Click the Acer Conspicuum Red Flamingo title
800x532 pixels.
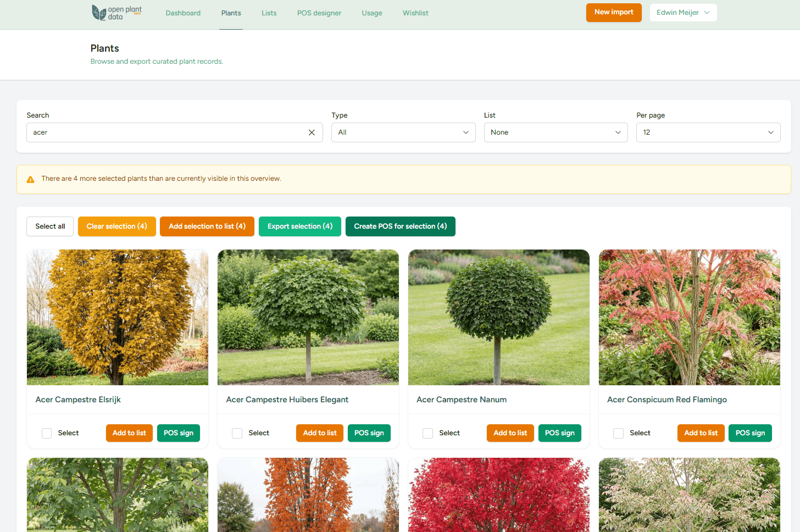tap(667, 400)
